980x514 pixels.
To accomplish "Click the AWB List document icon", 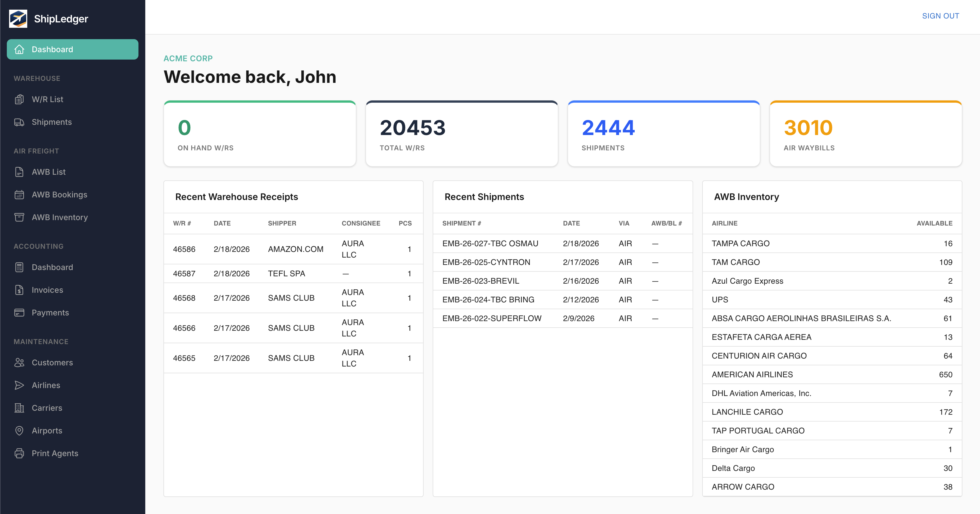I will click(x=19, y=172).
